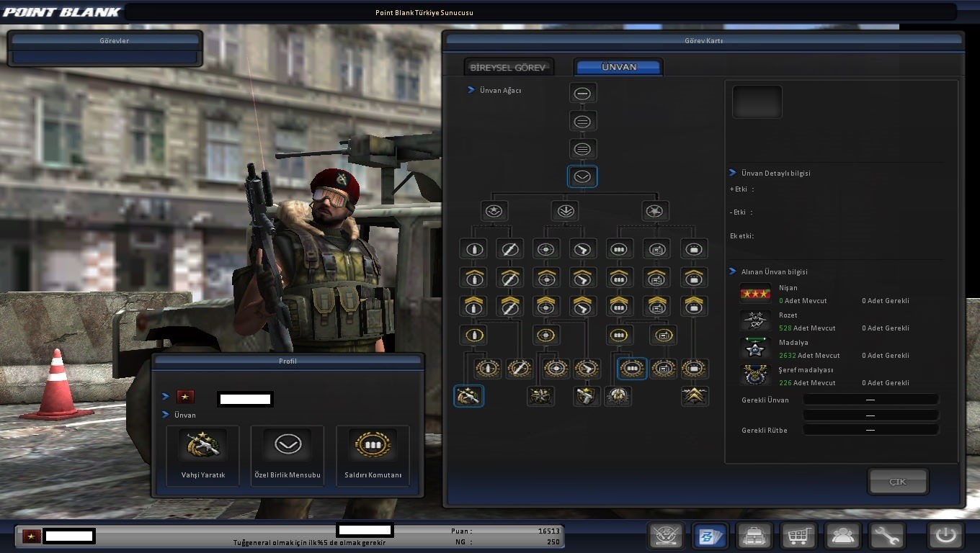Click the Nişan three-star ribbon icon
This screenshot has height=553, width=980.
coord(755,294)
